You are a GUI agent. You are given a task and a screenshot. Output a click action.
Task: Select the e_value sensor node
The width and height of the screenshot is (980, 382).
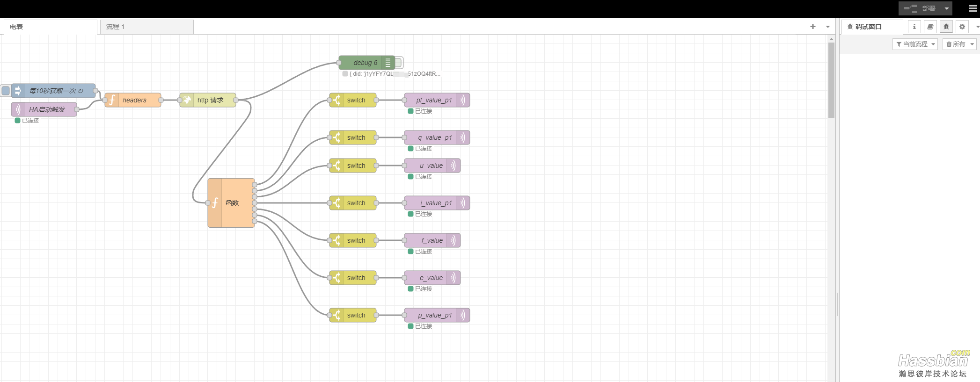click(x=432, y=278)
